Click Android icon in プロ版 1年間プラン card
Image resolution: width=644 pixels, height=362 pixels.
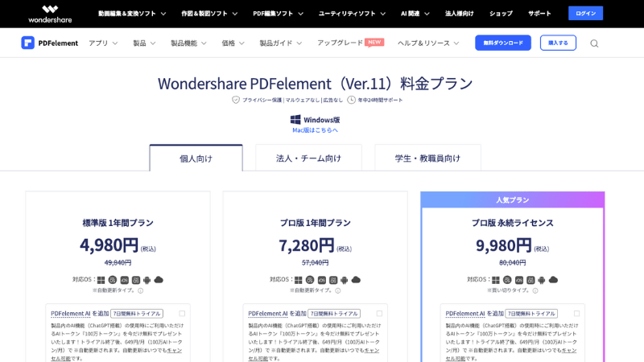pos(345,280)
